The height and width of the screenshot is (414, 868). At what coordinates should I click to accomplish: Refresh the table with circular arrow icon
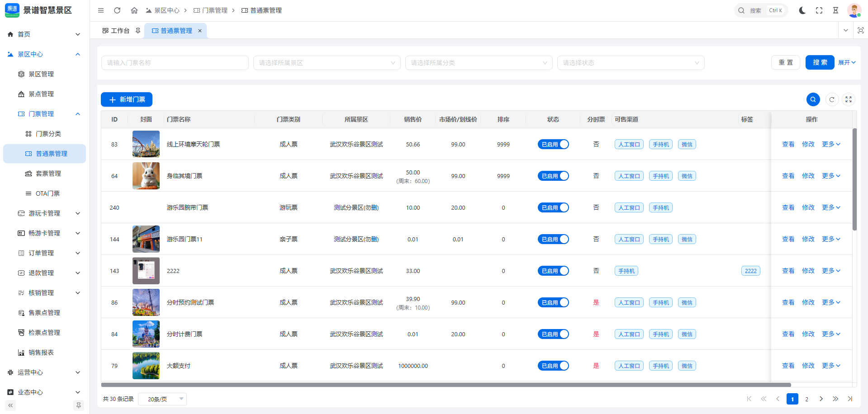pos(832,99)
